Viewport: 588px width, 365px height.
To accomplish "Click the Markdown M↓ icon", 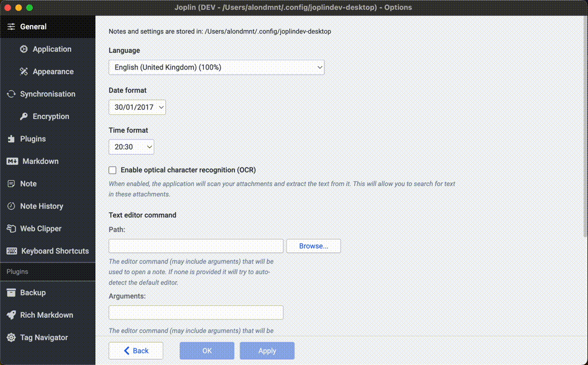I will 12,161.
